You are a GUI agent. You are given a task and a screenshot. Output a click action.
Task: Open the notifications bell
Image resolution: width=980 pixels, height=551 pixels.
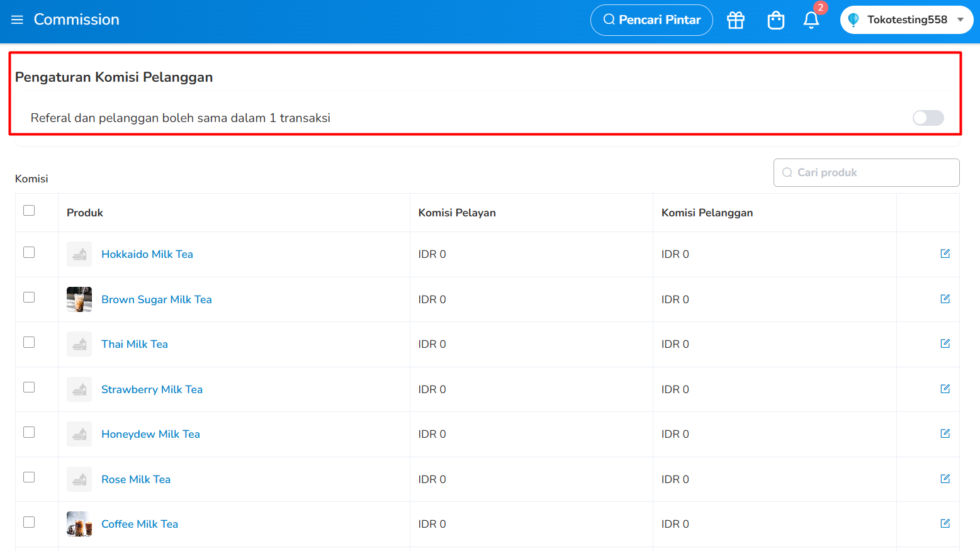click(x=811, y=20)
